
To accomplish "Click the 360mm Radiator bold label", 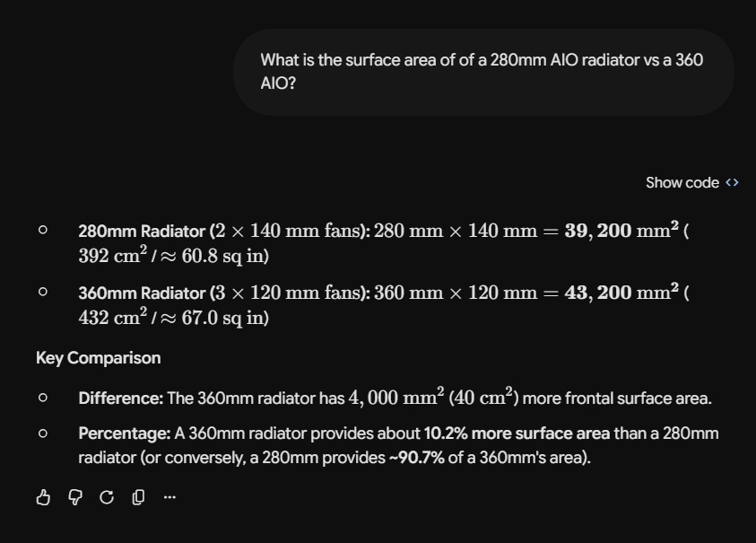I will (142, 293).
